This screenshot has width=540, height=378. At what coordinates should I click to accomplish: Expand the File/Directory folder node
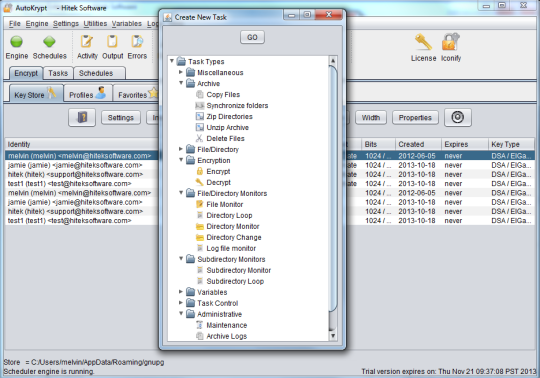(x=181, y=149)
